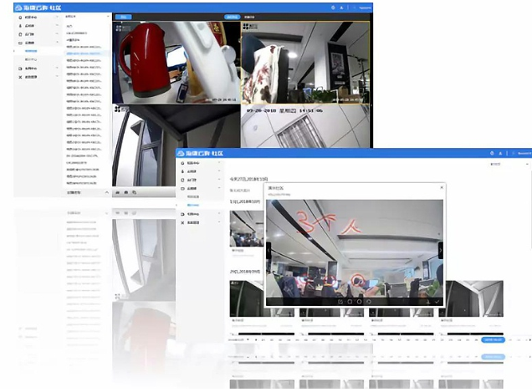
Task: Click the square tool in the popup toolbar
Action: coord(339,301)
